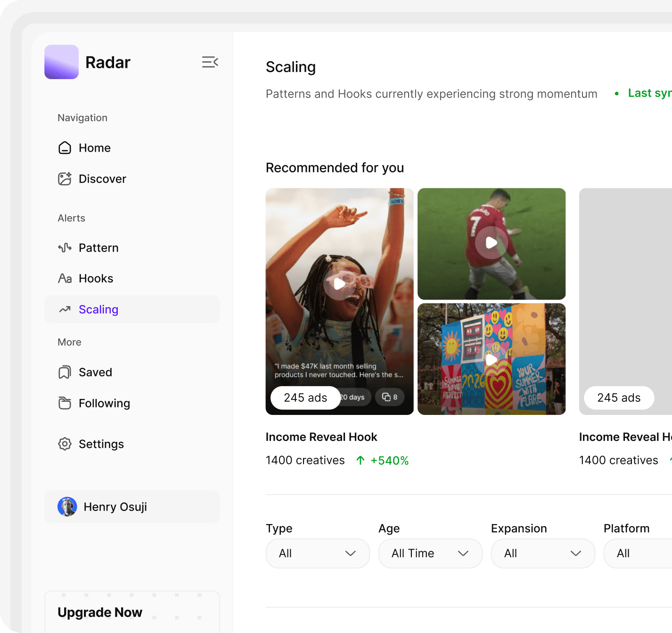The width and height of the screenshot is (672, 633).
Task: Open the Home navigation item
Action: (x=132, y=148)
